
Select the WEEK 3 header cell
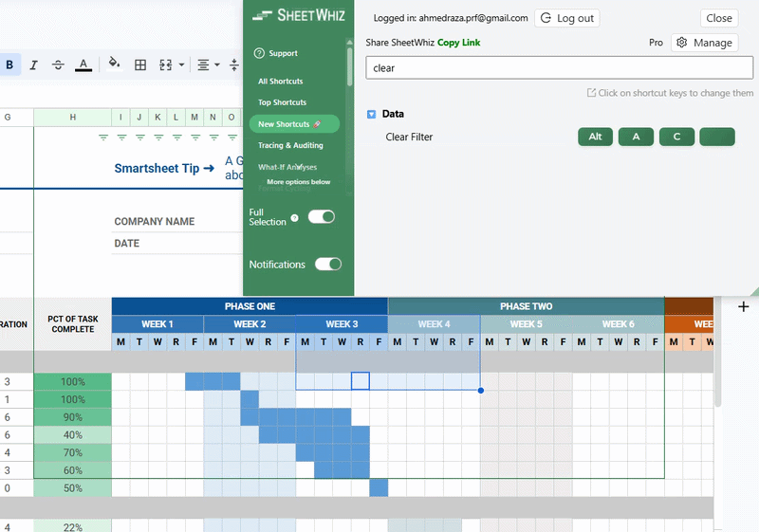click(x=342, y=324)
